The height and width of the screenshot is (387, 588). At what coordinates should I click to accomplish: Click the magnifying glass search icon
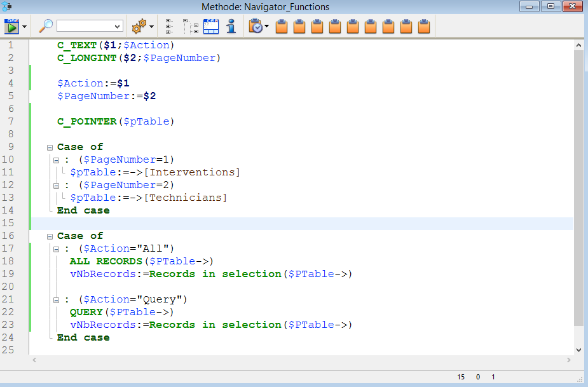pyautogui.click(x=46, y=26)
